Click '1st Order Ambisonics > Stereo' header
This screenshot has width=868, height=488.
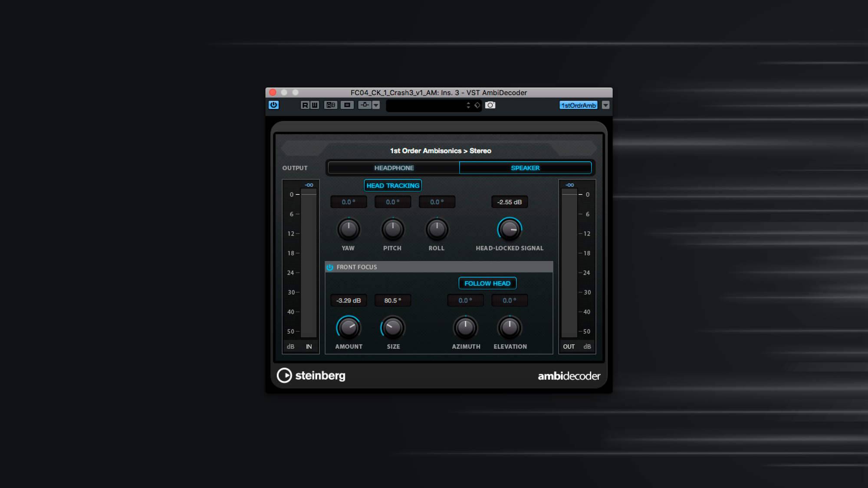[441, 151]
